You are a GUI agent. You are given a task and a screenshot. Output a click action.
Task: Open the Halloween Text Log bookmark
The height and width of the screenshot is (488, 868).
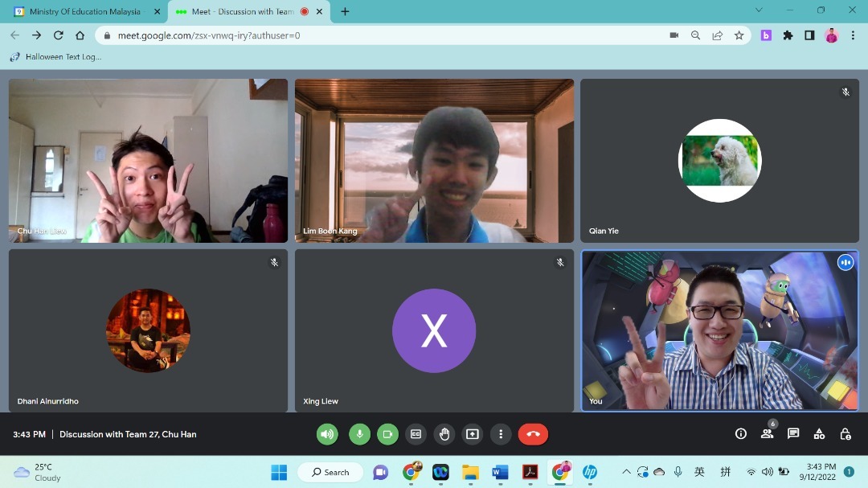click(x=56, y=57)
